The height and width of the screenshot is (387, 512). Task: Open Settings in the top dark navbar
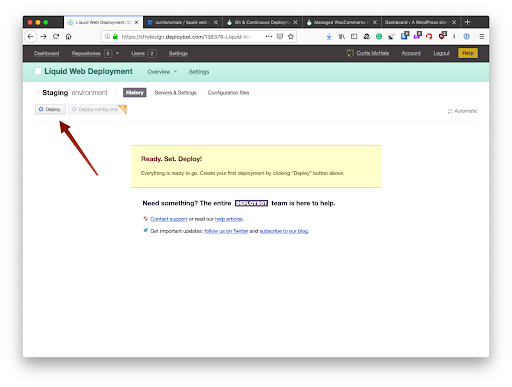tap(178, 53)
